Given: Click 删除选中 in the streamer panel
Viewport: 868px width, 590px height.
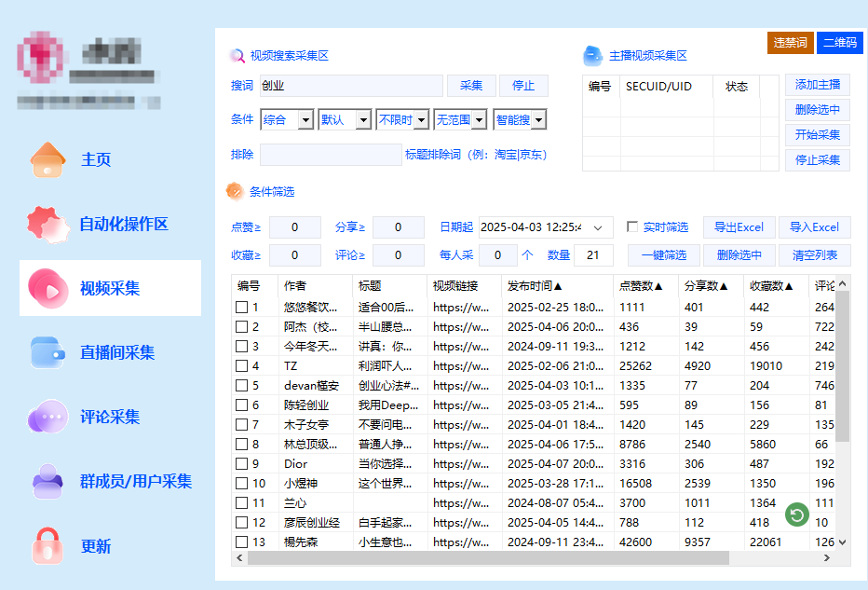Looking at the screenshot, I should pos(818,110).
